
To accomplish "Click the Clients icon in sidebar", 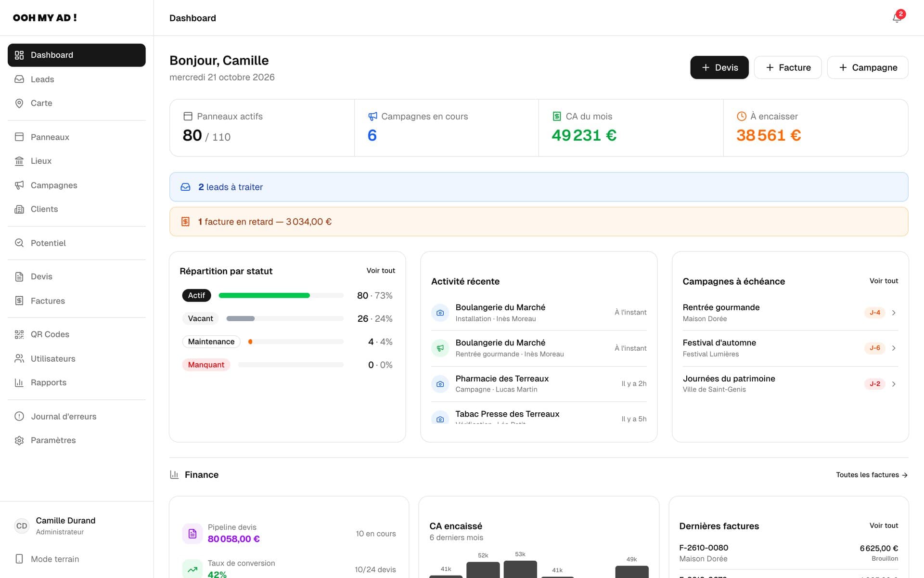I will tap(19, 209).
